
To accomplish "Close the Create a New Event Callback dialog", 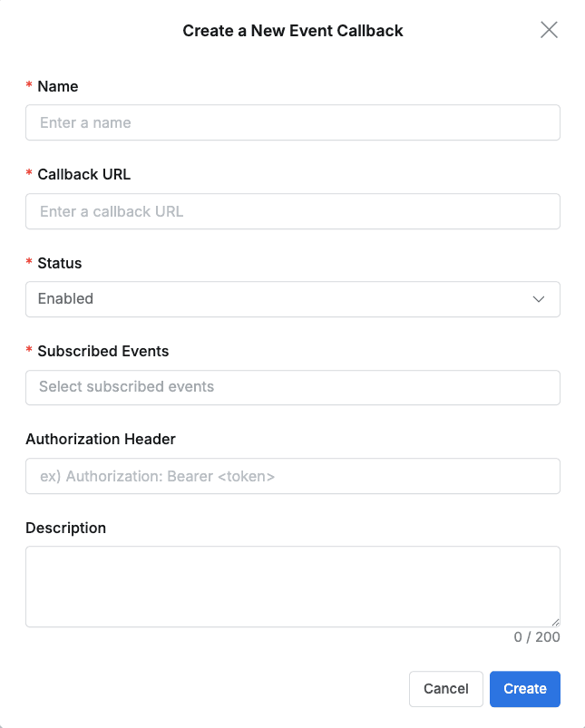I will coord(549,30).
